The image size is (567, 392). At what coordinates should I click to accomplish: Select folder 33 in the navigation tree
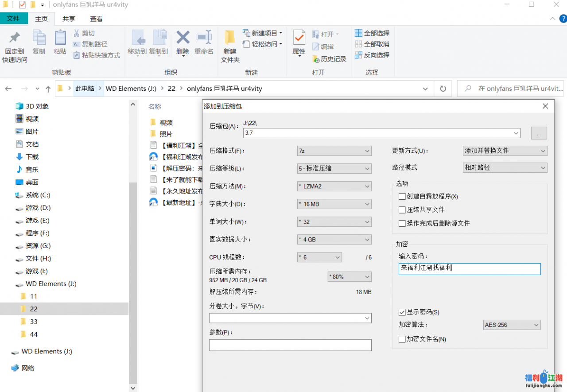coord(34,322)
